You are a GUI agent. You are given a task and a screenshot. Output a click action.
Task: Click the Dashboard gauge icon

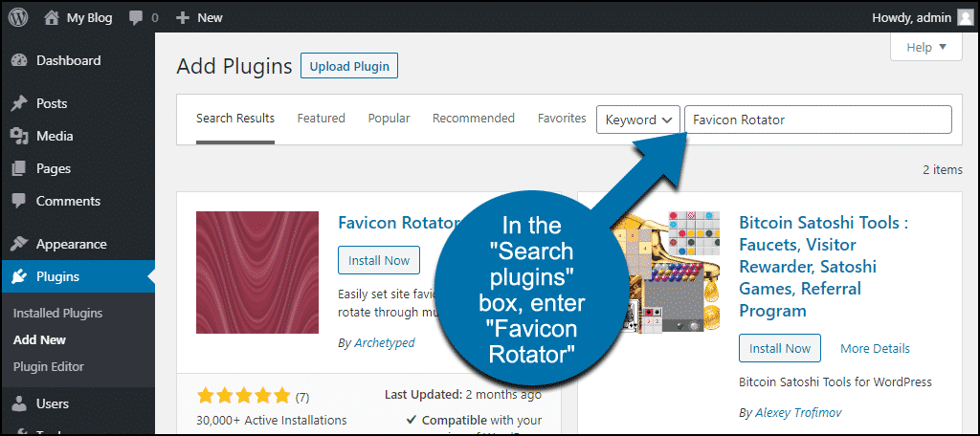19,60
